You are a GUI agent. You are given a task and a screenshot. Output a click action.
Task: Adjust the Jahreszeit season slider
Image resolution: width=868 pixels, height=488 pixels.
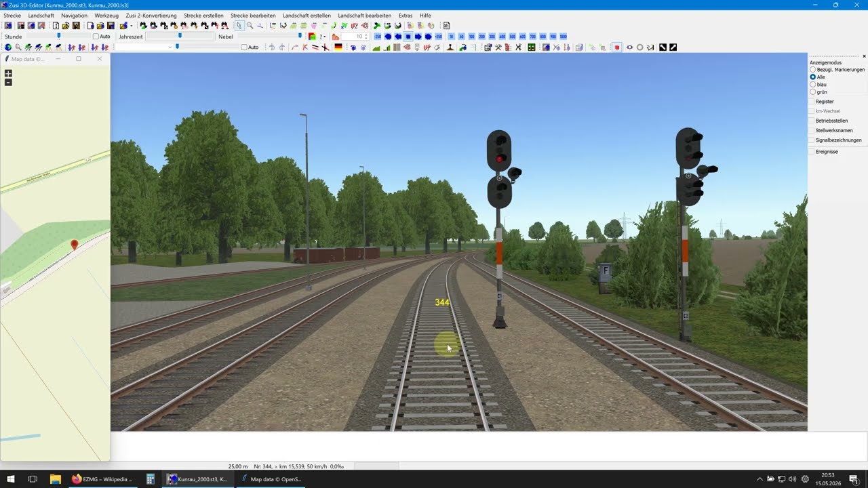coord(180,37)
